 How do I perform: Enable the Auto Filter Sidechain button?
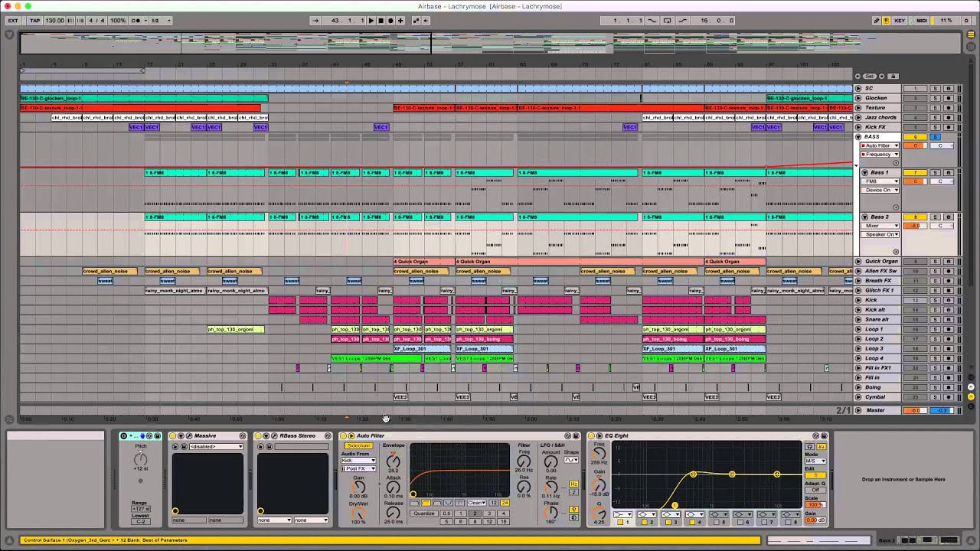point(358,445)
